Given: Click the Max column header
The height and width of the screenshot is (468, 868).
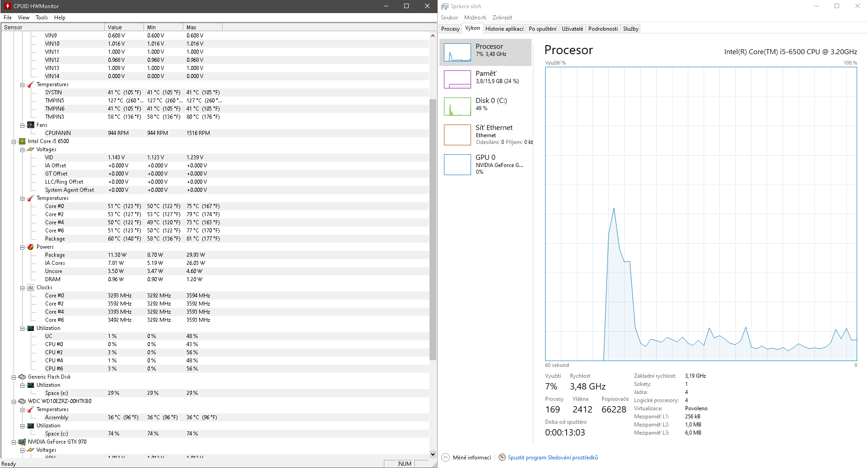Looking at the screenshot, I should 203,27.
